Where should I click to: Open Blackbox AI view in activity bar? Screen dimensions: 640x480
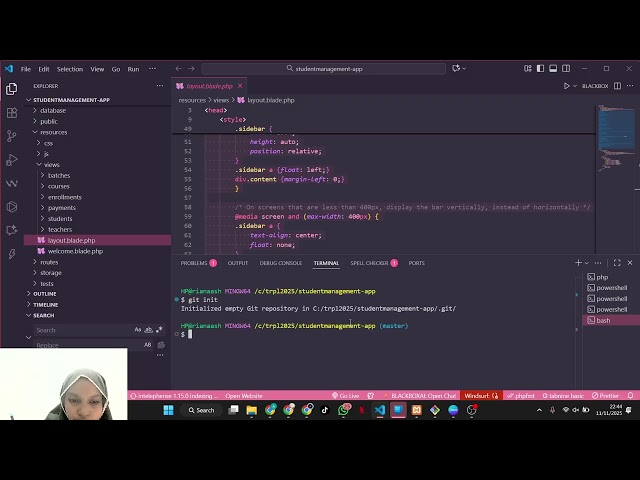tap(12, 207)
